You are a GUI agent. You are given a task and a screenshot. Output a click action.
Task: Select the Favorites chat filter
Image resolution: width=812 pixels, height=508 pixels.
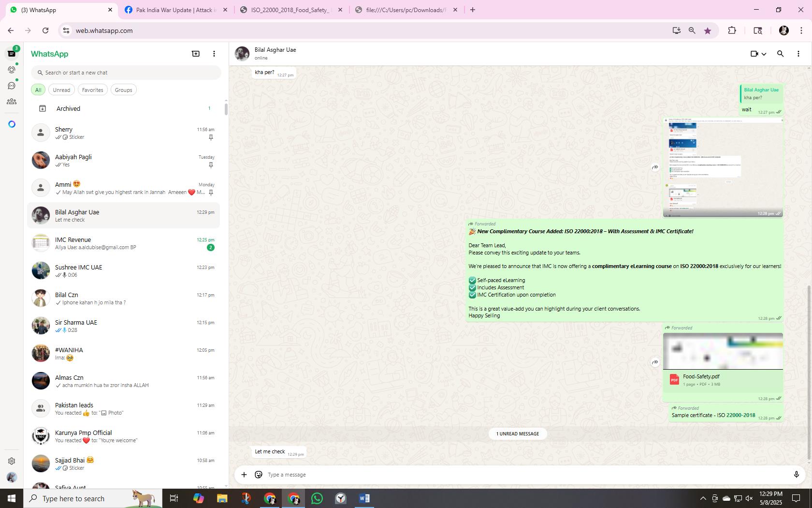[92, 90]
